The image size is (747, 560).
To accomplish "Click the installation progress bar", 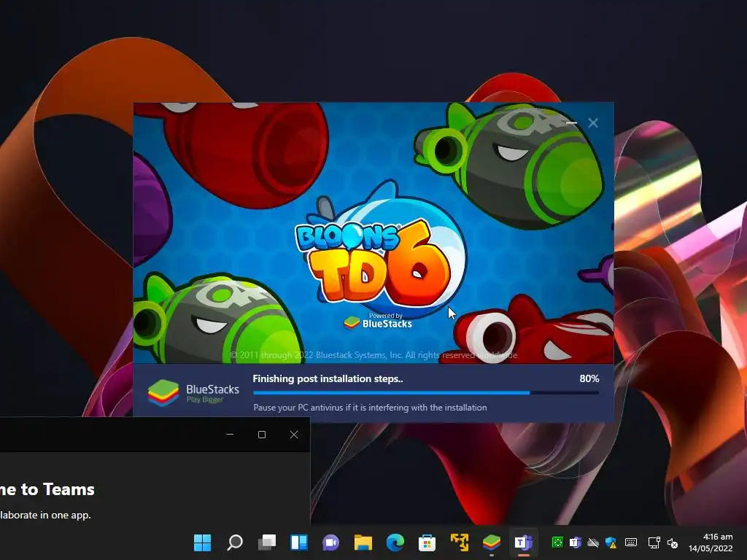I will click(426, 393).
